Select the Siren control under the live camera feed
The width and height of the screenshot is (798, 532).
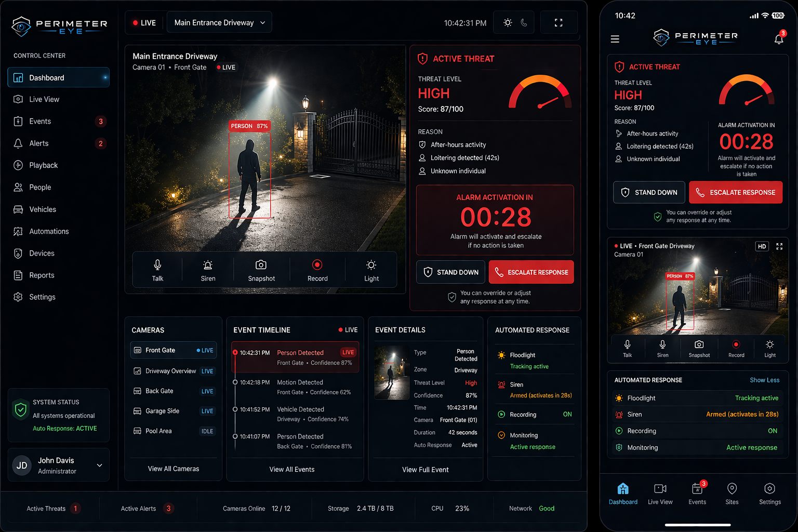pyautogui.click(x=207, y=270)
